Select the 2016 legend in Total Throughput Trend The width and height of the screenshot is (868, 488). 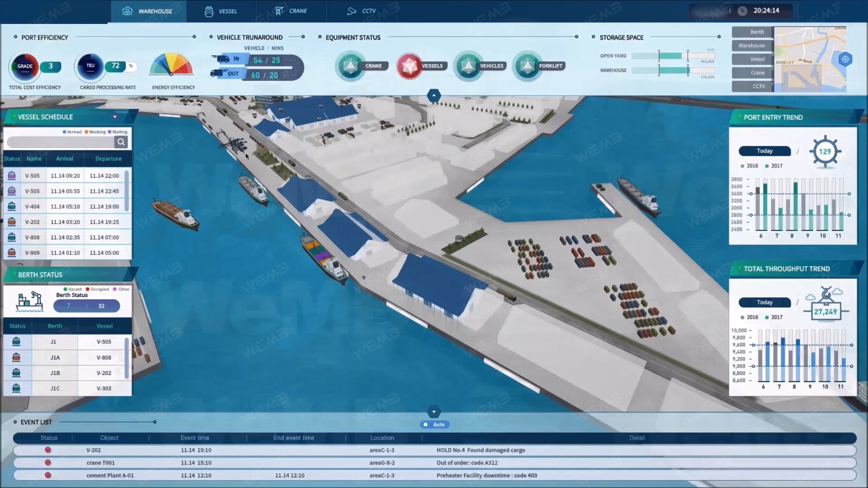749,317
